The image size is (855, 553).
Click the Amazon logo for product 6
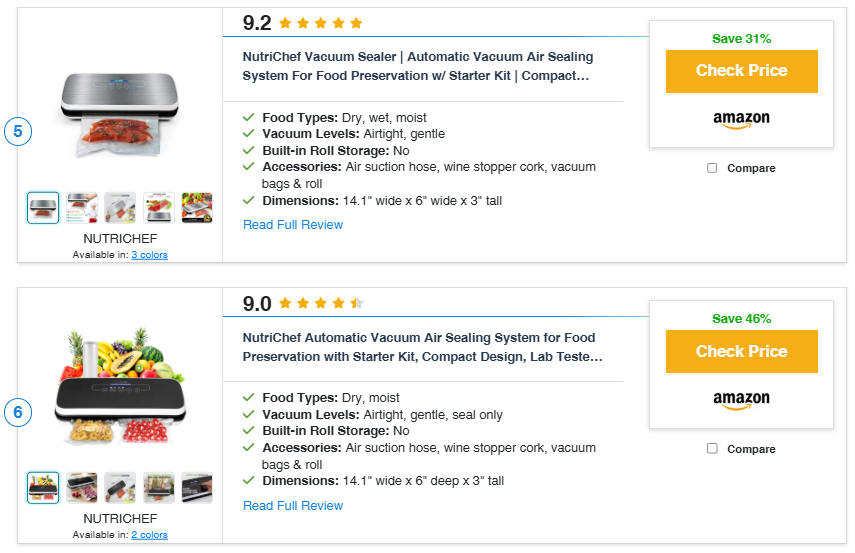click(741, 400)
